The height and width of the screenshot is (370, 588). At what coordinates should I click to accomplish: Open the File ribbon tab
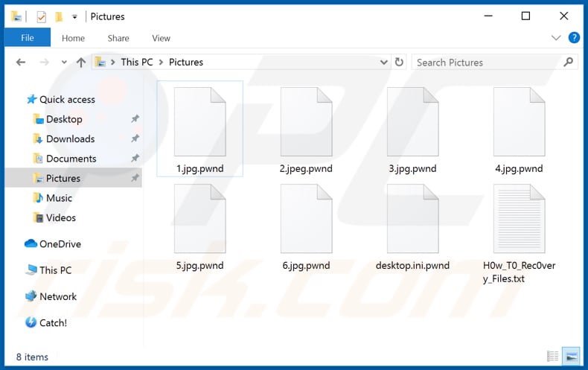point(28,38)
